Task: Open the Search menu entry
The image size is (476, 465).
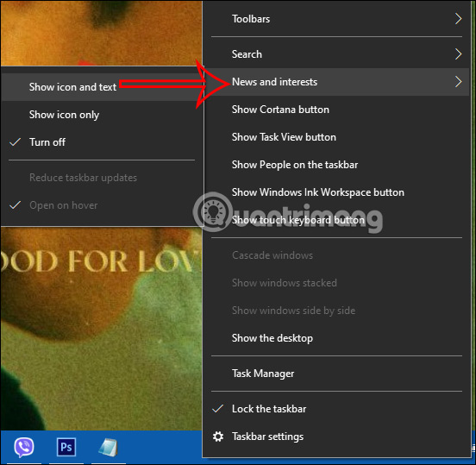Action: click(x=336, y=54)
